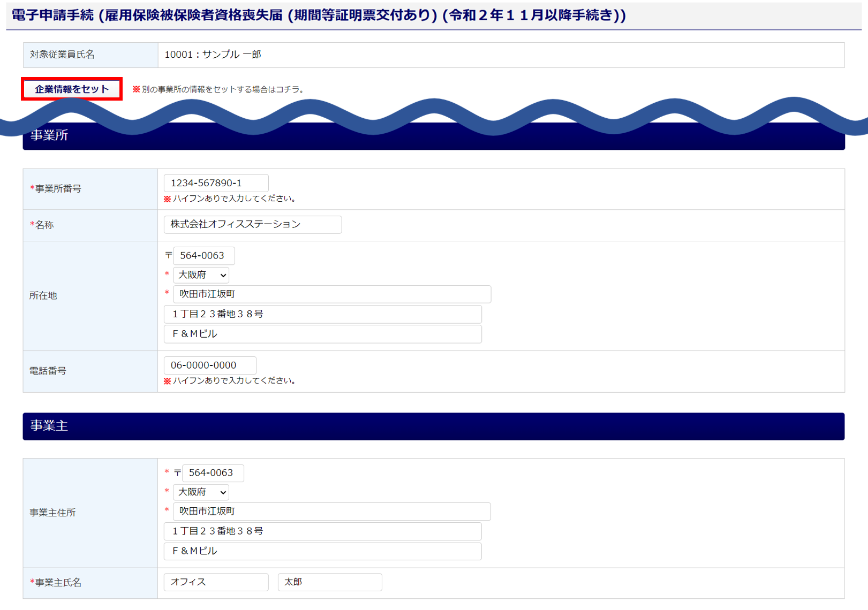Focus the 事業所番号 input field
The image size is (868, 610).
point(216,183)
